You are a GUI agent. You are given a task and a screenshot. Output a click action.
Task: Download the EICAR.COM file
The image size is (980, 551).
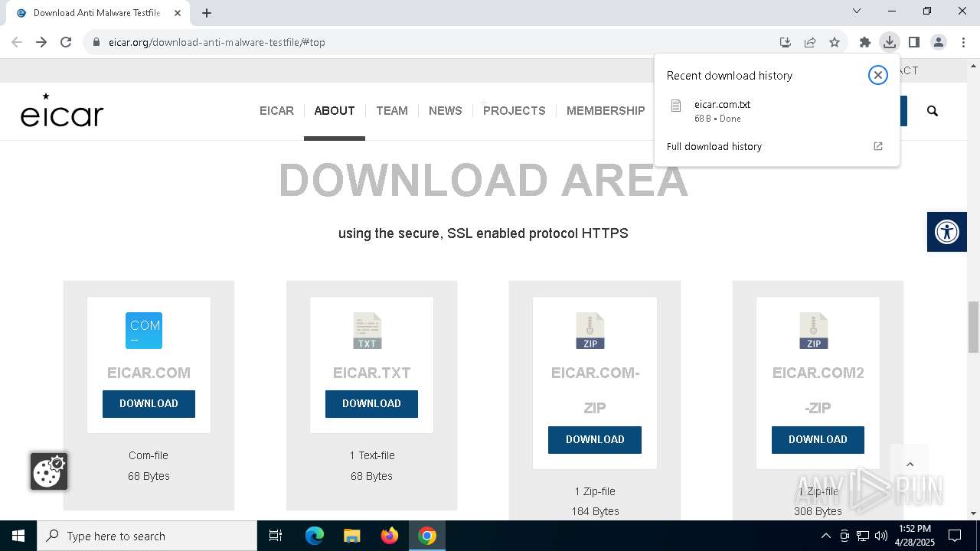[149, 403]
